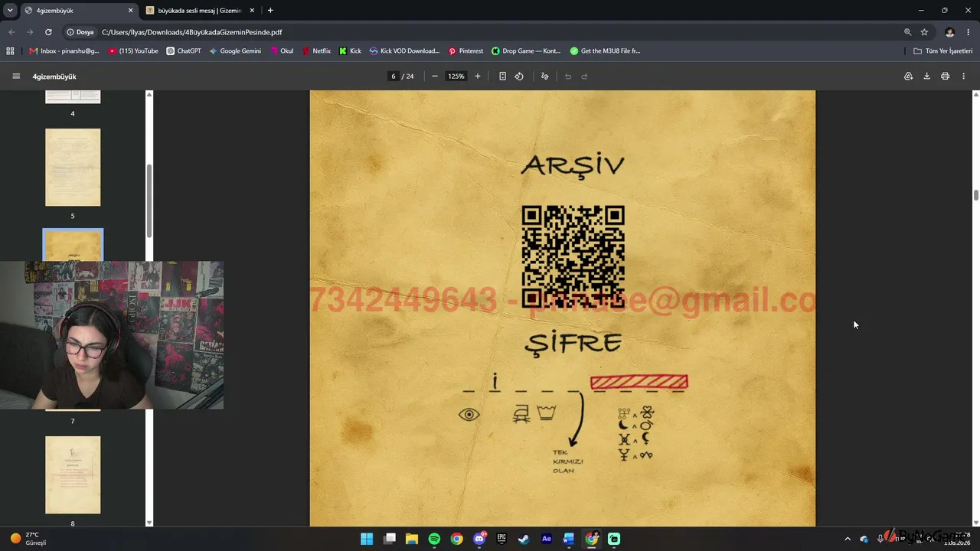Open the Pinterest bookmark
The height and width of the screenshot is (551, 980).
point(465,51)
